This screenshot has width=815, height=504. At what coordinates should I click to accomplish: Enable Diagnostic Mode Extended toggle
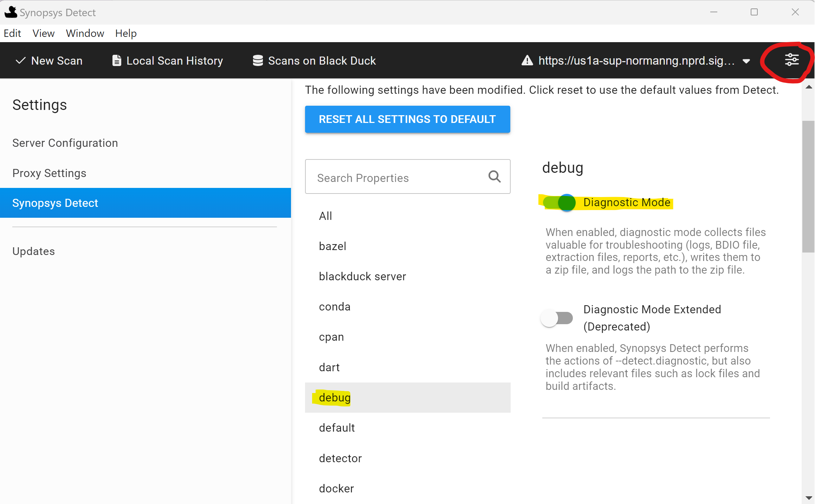pyautogui.click(x=557, y=318)
